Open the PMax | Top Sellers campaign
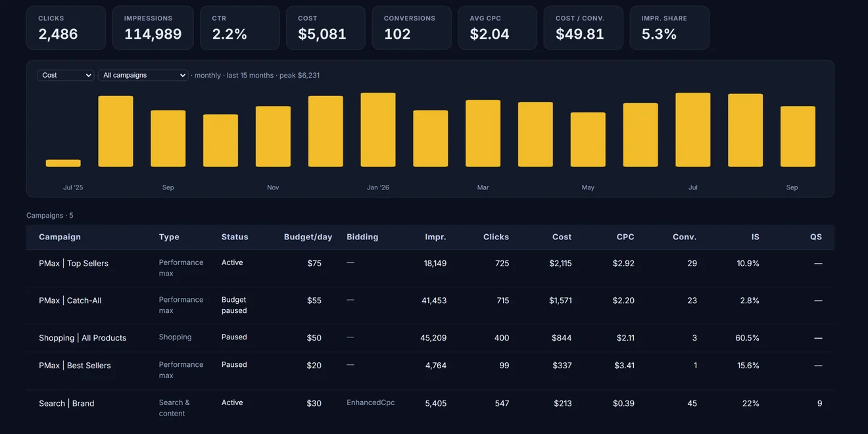 [x=74, y=263]
